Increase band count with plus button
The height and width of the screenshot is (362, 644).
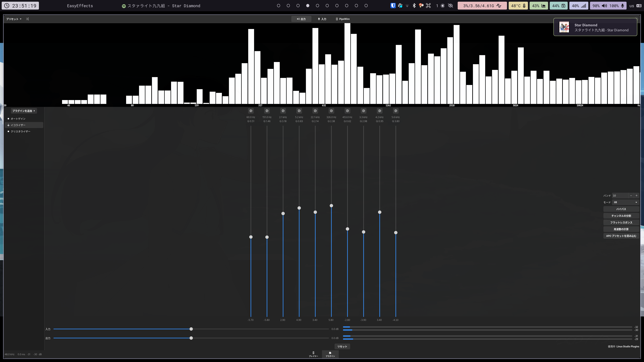[x=636, y=196]
